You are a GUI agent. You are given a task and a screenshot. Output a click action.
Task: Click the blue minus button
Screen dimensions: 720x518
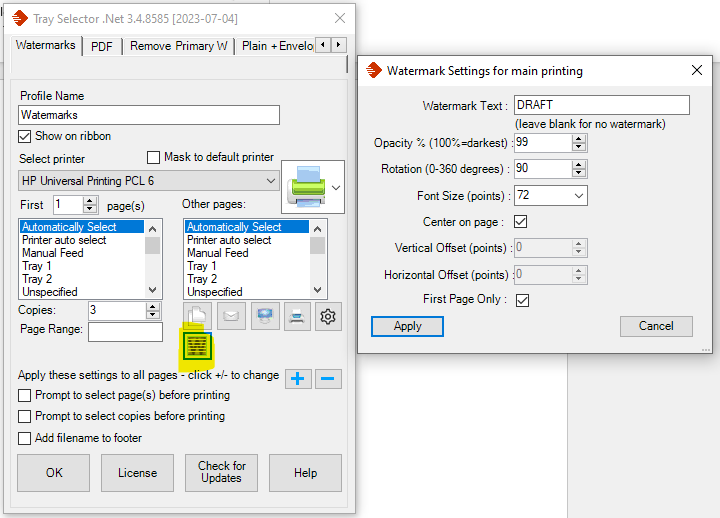click(329, 378)
